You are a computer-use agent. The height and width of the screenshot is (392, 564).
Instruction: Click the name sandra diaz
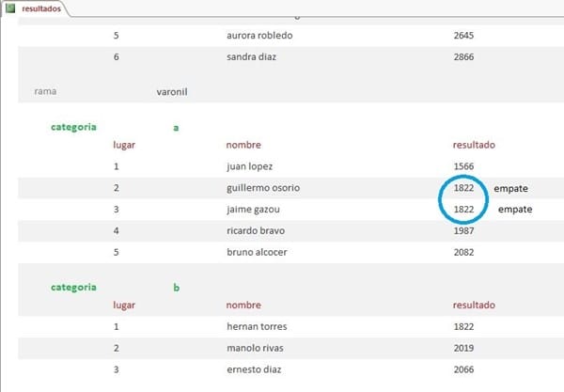coord(255,57)
